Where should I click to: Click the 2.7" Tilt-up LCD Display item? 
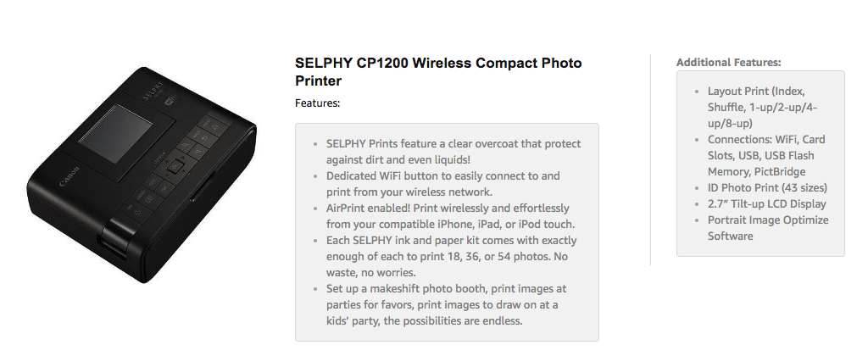(766, 203)
